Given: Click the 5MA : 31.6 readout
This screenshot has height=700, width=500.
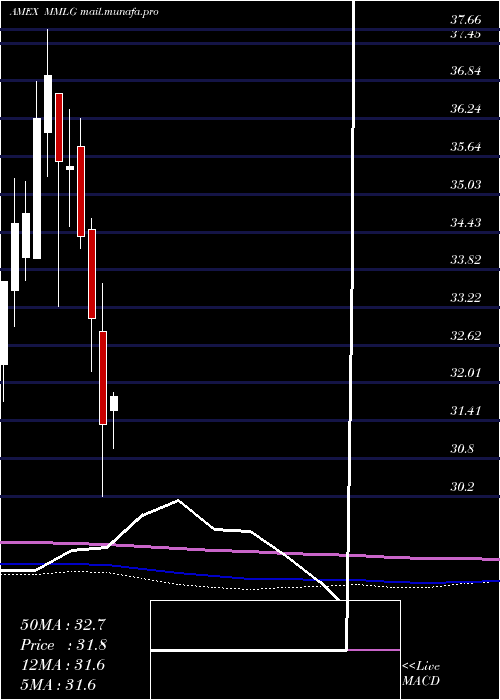Looking at the screenshot, I should [58, 685].
